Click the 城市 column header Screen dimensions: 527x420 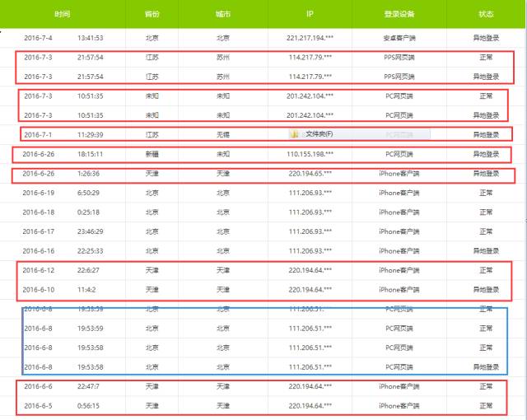tap(223, 14)
